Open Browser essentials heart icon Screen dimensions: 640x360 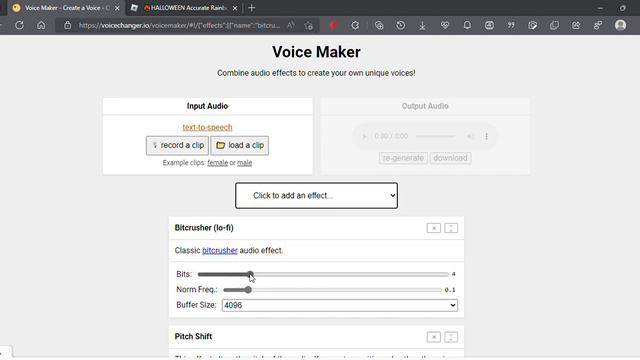(445, 25)
